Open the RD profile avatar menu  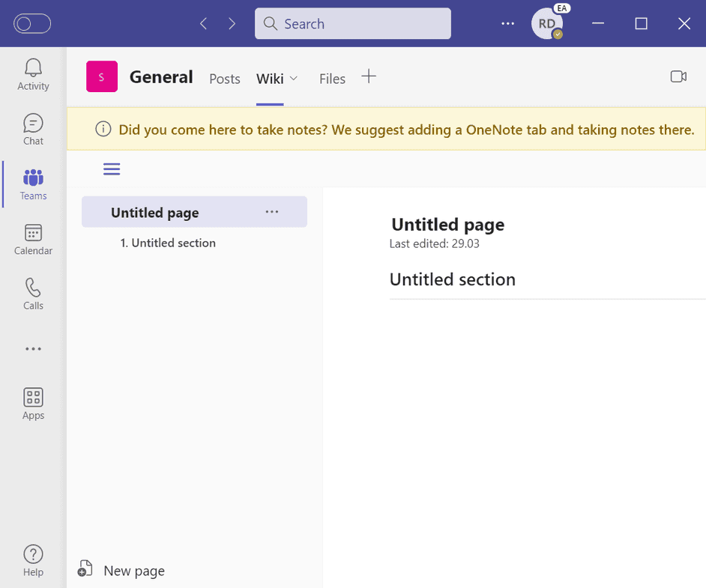click(547, 24)
